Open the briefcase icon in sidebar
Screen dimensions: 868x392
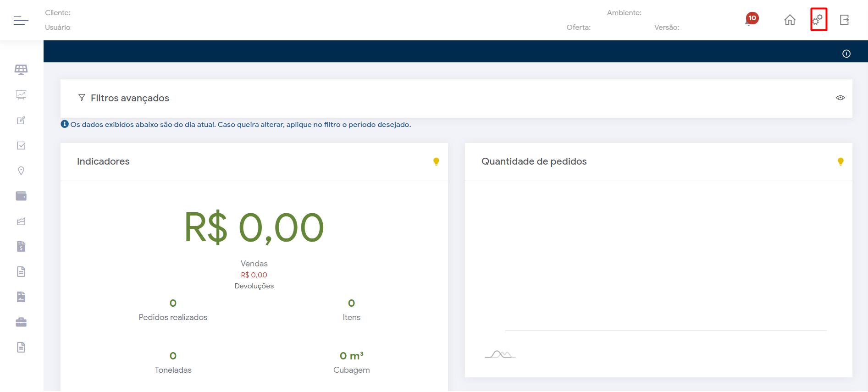click(x=21, y=322)
